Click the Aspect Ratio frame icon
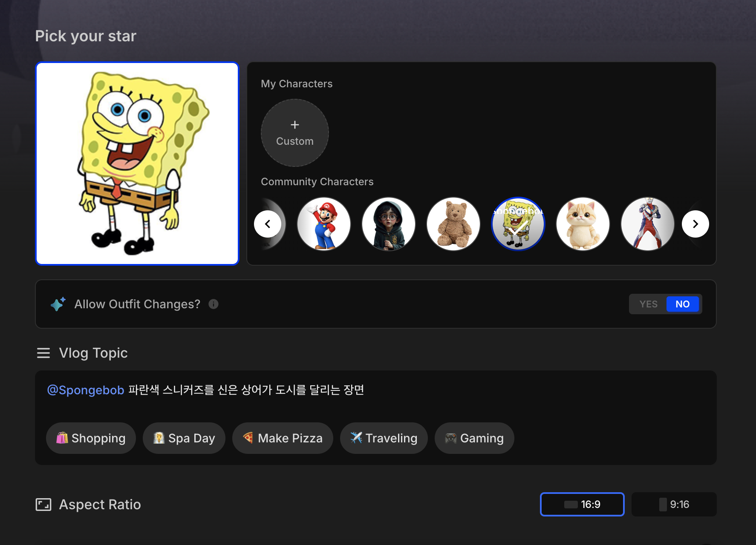 pos(43,505)
